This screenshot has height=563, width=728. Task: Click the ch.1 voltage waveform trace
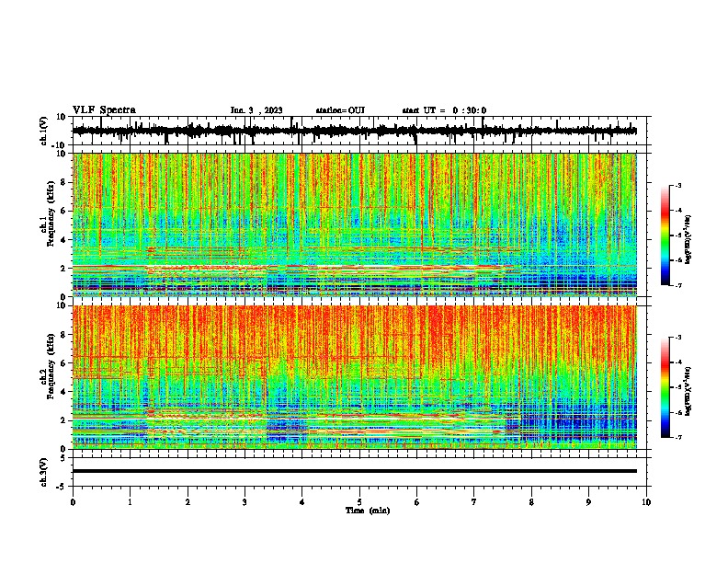click(x=354, y=131)
